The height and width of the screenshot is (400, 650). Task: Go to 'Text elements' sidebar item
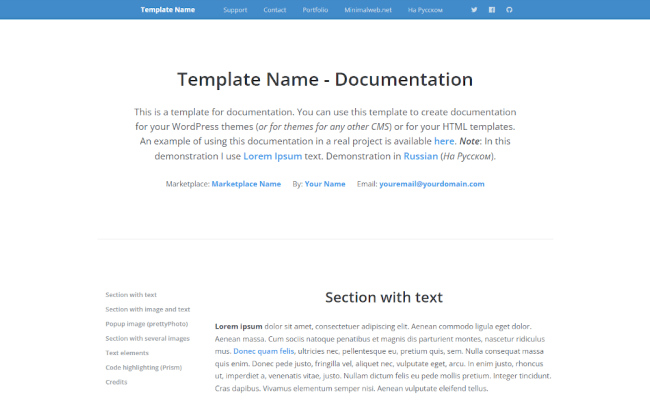(127, 353)
